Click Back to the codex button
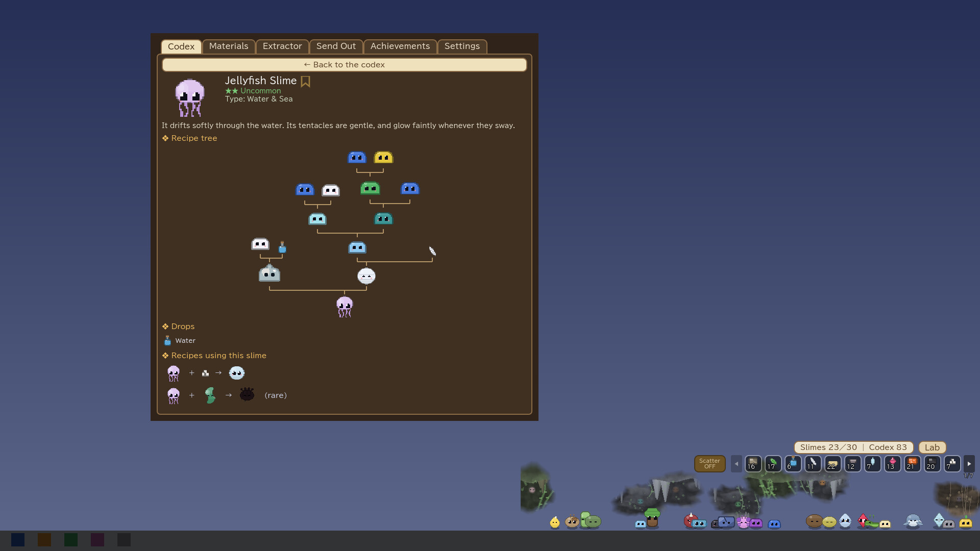Screen dimensions: 980x551 (345, 65)
